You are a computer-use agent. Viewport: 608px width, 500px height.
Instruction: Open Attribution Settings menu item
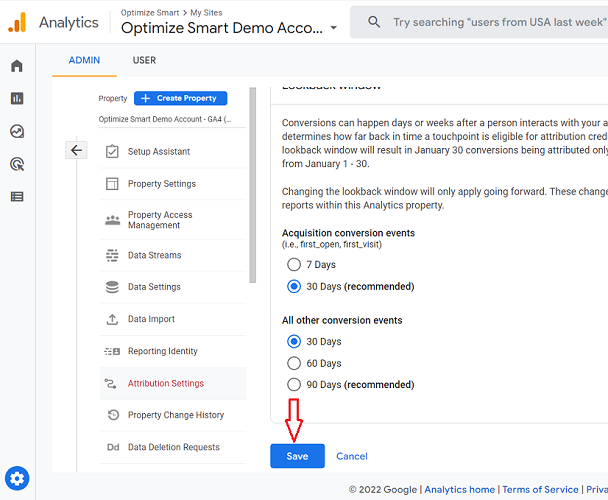173,383
